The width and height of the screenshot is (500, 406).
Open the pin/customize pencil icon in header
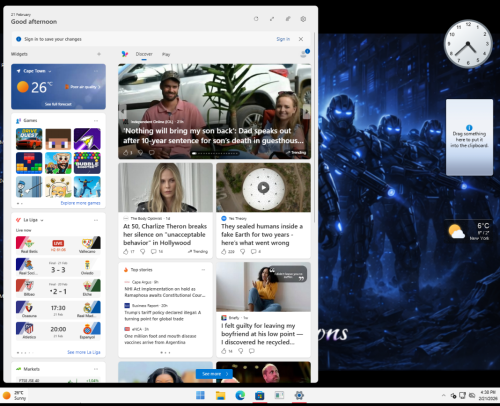click(288, 19)
